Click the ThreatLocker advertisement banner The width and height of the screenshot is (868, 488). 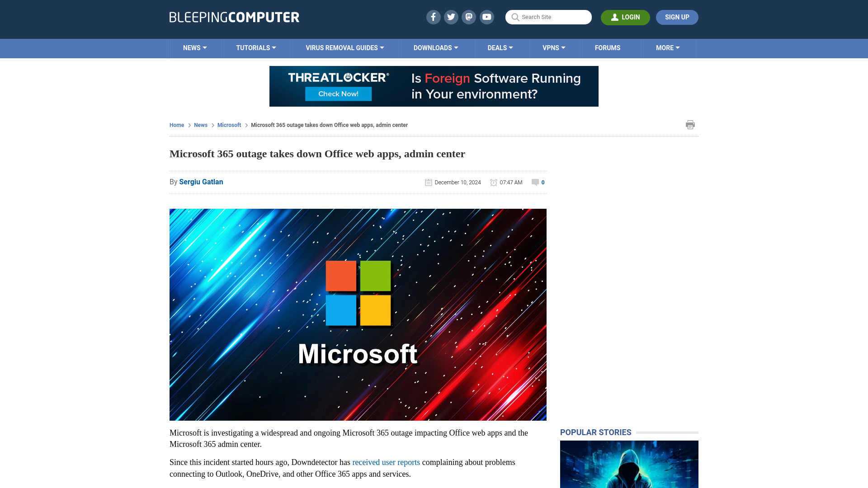(434, 86)
